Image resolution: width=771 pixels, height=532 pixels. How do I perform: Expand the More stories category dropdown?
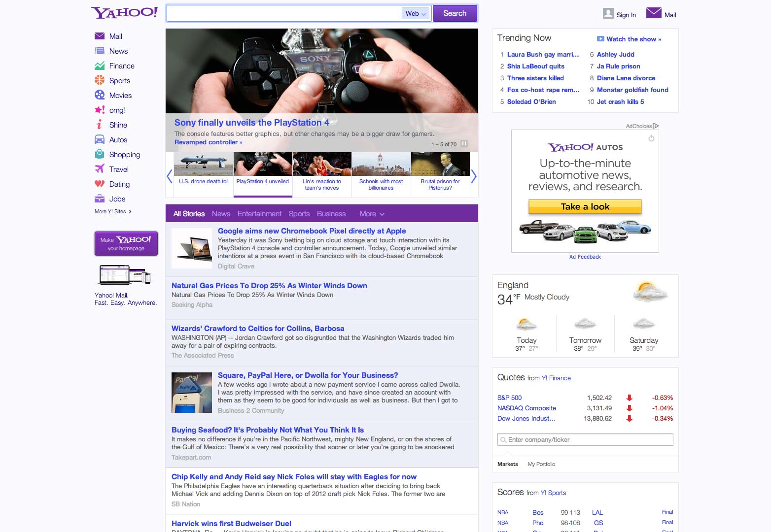(x=372, y=214)
